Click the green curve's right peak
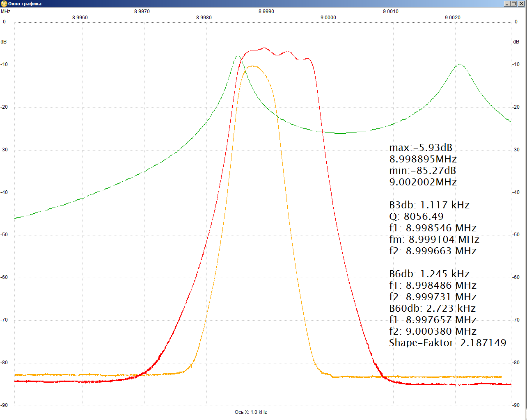Image resolution: width=527 pixels, height=420 pixels. pyautogui.click(x=460, y=64)
